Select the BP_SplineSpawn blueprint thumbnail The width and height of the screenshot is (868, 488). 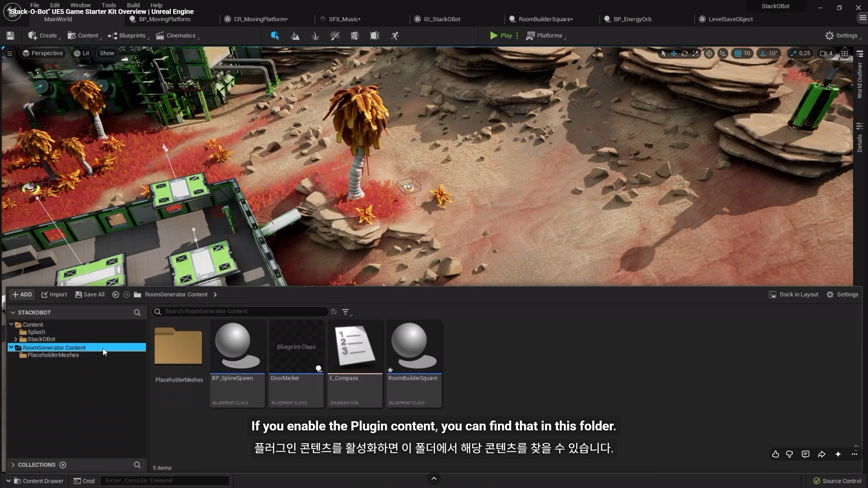pos(237,363)
